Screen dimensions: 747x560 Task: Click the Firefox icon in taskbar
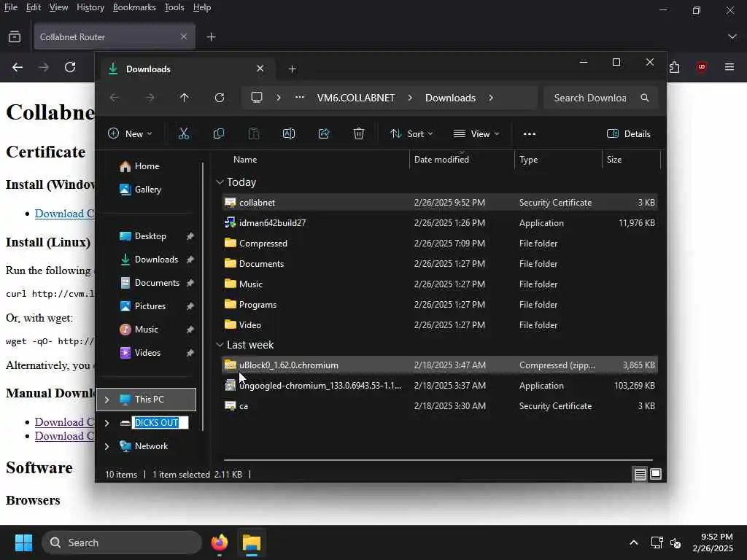point(220,542)
